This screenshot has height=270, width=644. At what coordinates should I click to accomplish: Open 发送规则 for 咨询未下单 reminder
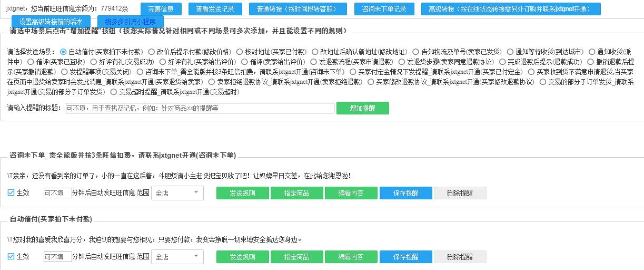pyautogui.click(x=243, y=193)
